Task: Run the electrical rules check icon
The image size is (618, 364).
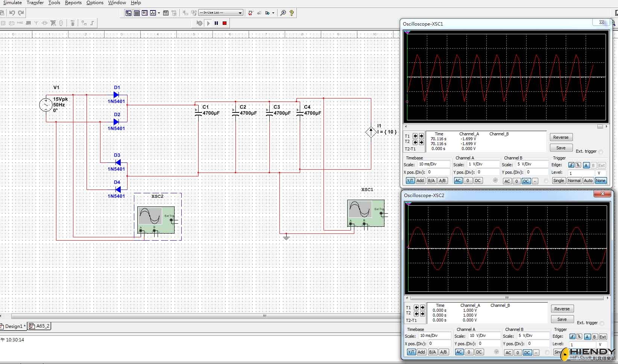Action: [251, 12]
